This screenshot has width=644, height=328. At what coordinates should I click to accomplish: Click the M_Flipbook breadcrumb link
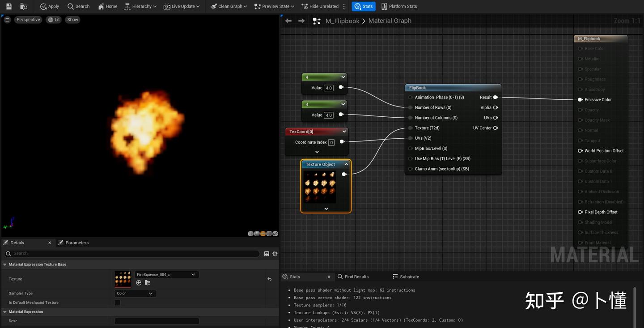342,21
